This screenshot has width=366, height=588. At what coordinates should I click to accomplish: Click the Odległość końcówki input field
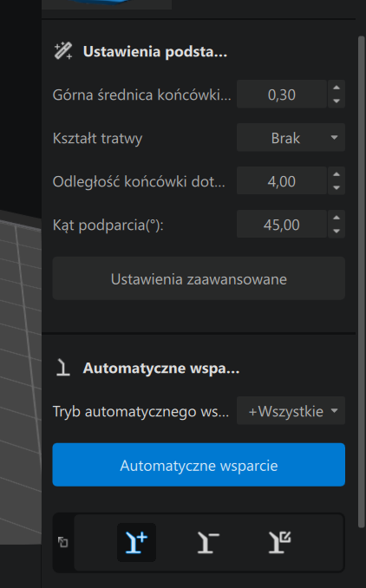tap(282, 181)
